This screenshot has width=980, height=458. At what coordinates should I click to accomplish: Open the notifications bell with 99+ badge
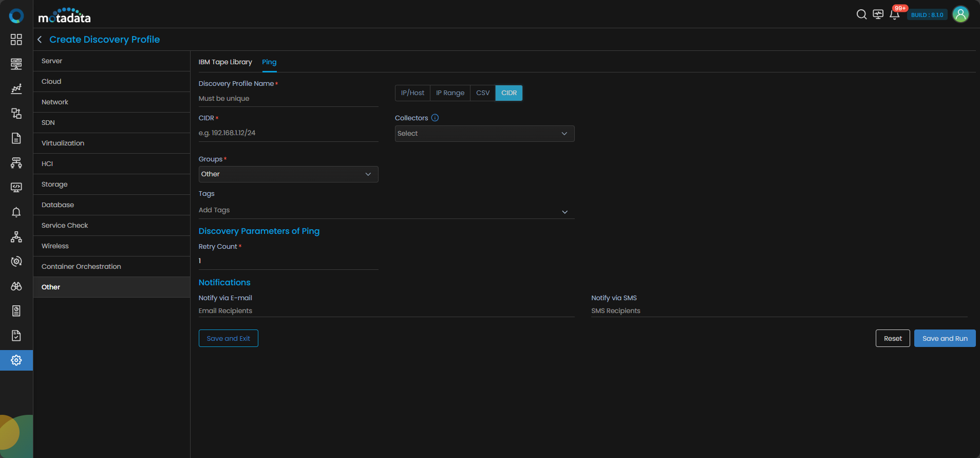[894, 14]
